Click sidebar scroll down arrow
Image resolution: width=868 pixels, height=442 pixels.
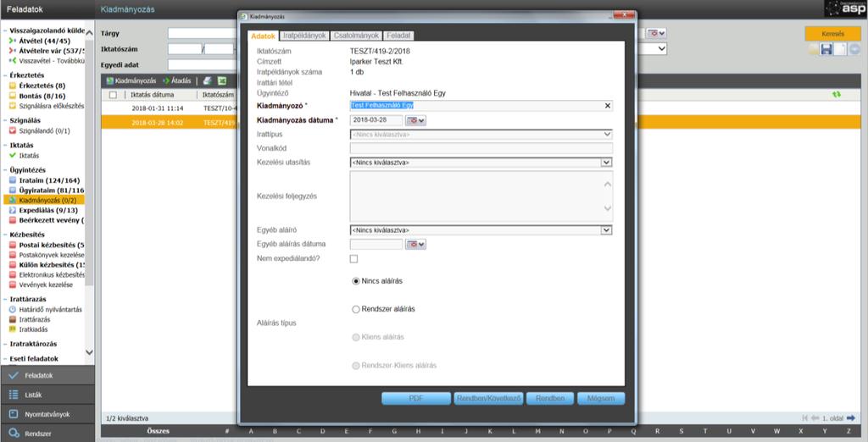(89, 352)
